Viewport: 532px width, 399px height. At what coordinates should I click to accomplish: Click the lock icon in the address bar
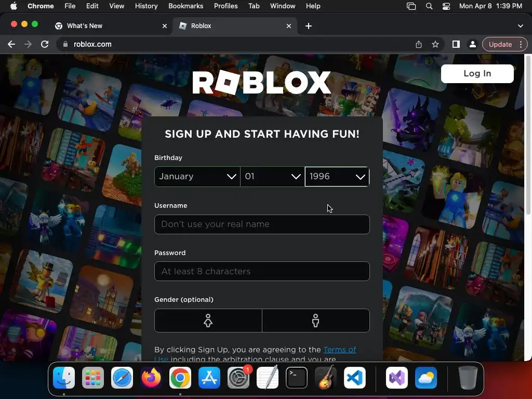coord(65,44)
